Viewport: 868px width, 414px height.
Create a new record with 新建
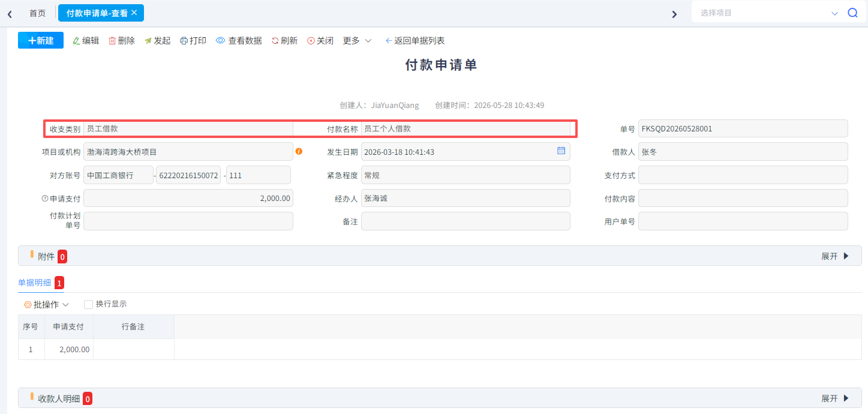41,40
